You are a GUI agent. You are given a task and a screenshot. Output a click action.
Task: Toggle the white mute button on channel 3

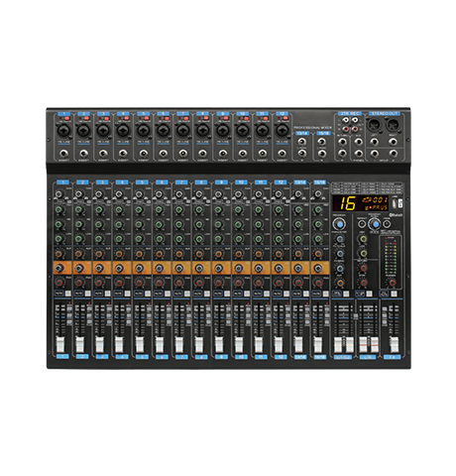coord(108,294)
